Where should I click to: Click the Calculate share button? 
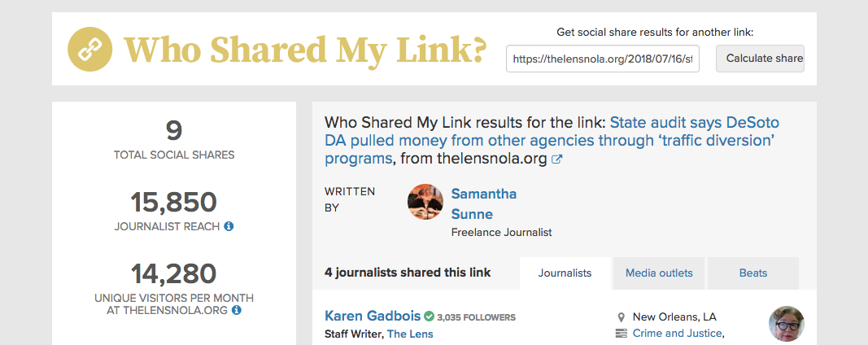point(760,59)
